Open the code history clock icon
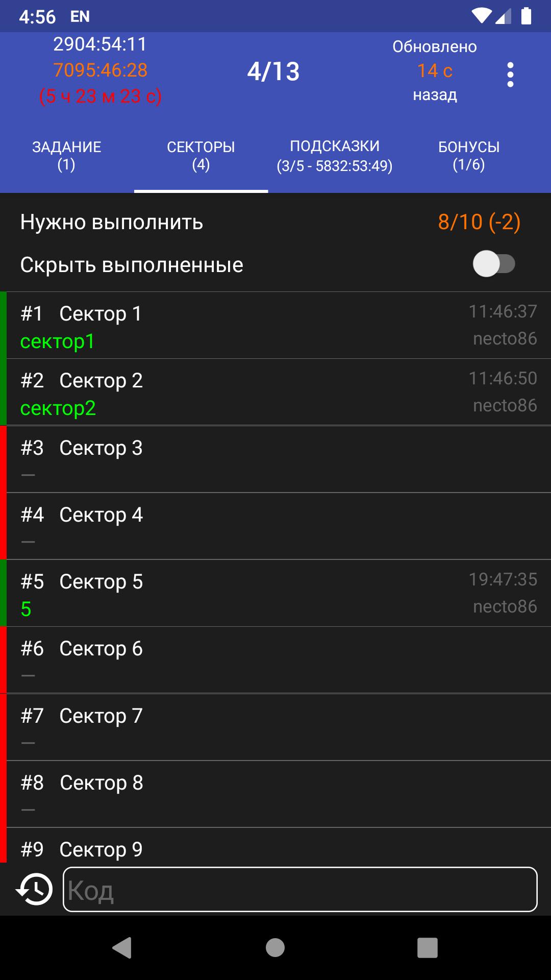Image resolution: width=551 pixels, height=980 pixels. 35,890
